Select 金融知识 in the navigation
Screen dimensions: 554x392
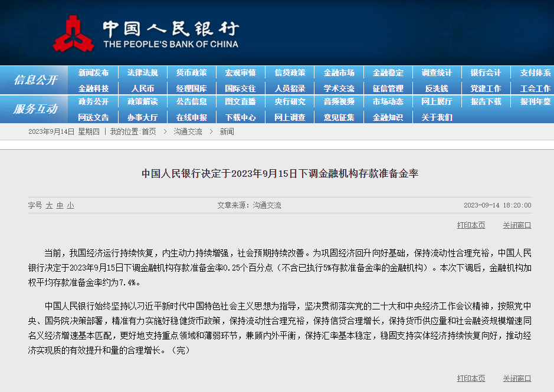click(x=388, y=117)
